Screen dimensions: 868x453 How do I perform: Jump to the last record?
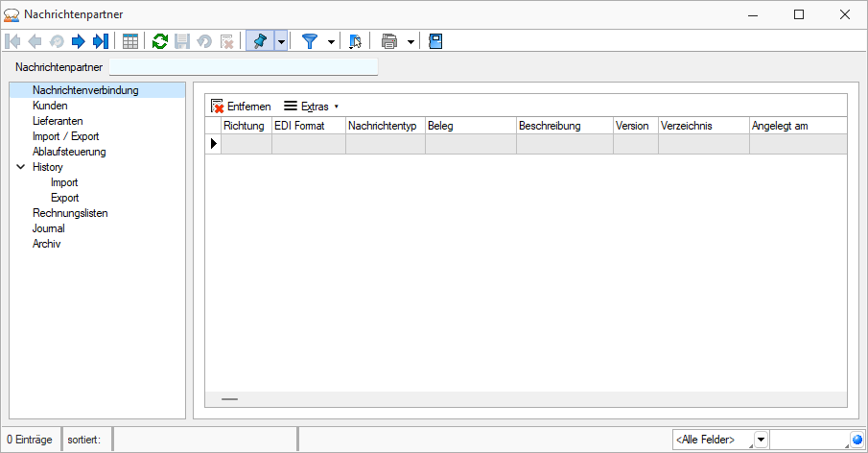point(100,41)
